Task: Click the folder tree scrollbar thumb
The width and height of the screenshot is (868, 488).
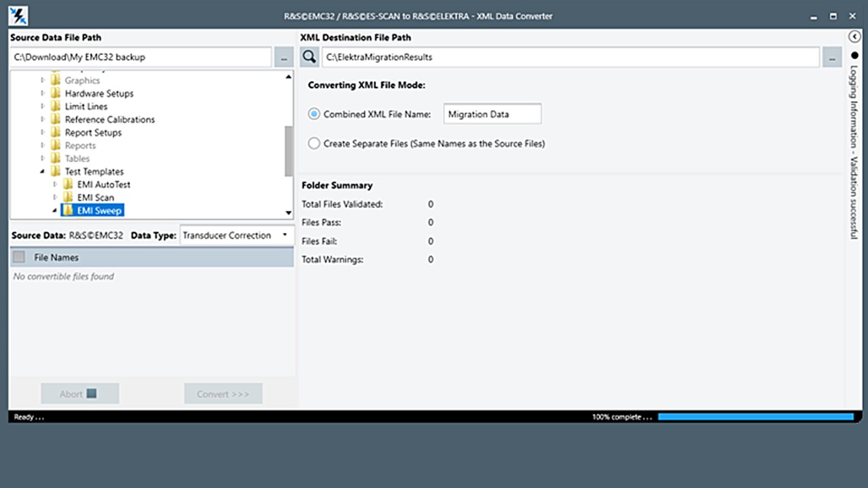Action: [x=289, y=150]
